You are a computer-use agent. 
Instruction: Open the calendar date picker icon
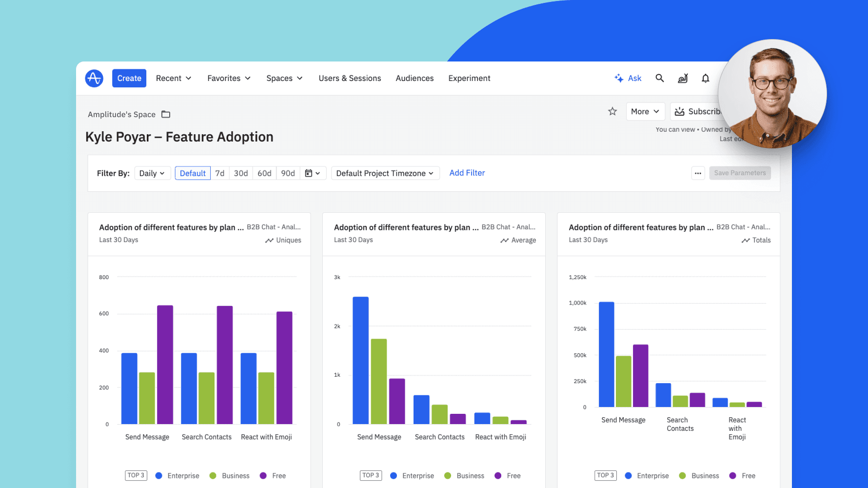pos(310,173)
